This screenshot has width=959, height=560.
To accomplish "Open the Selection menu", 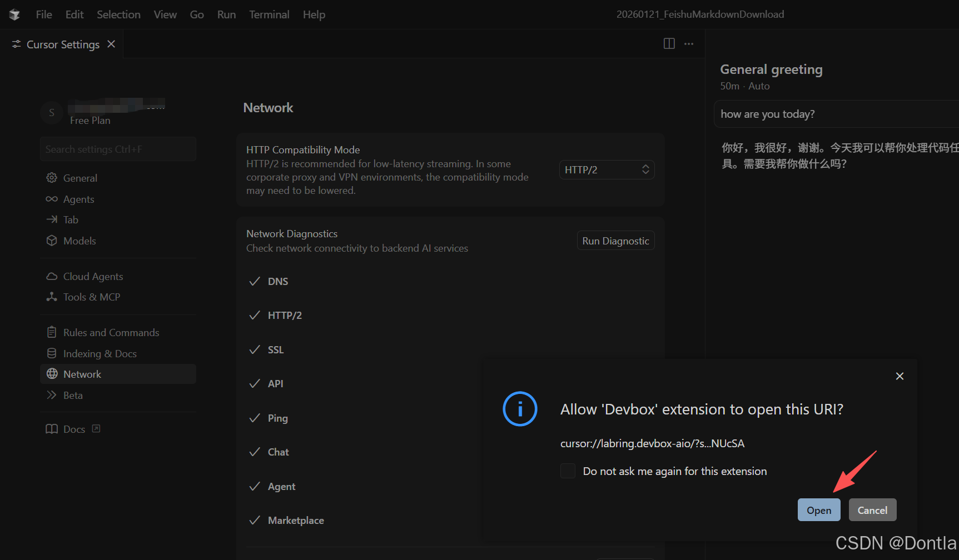I will click(x=118, y=14).
